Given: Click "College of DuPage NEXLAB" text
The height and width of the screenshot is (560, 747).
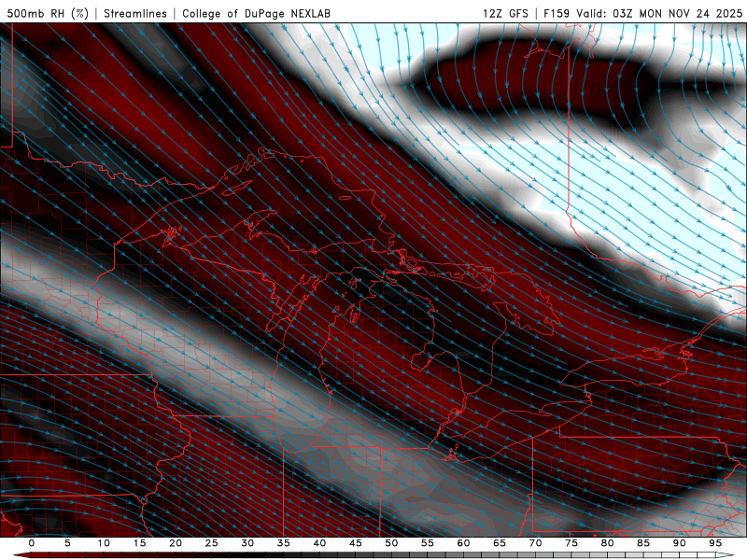Looking at the screenshot, I should click(x=256, y=13).
